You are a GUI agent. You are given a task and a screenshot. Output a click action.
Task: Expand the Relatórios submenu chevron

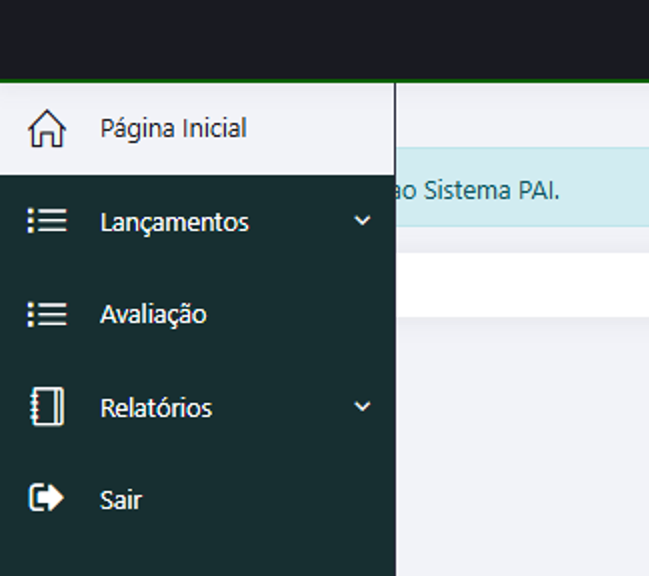[x=362, y=407]
